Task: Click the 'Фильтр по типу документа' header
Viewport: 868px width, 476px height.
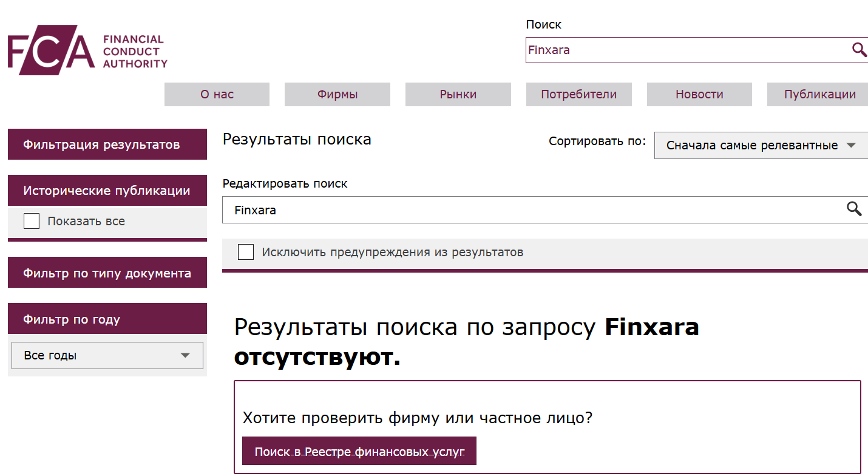Action: point(107,272)
